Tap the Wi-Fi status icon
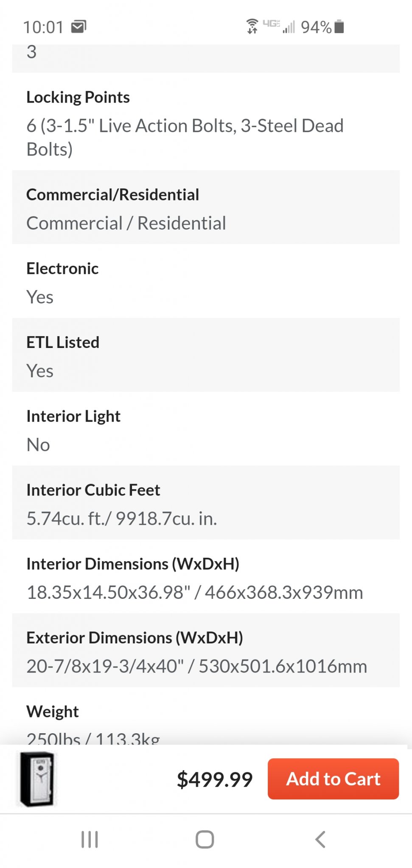The width and height of the screenshot is (412, 868). click(252, 26)
